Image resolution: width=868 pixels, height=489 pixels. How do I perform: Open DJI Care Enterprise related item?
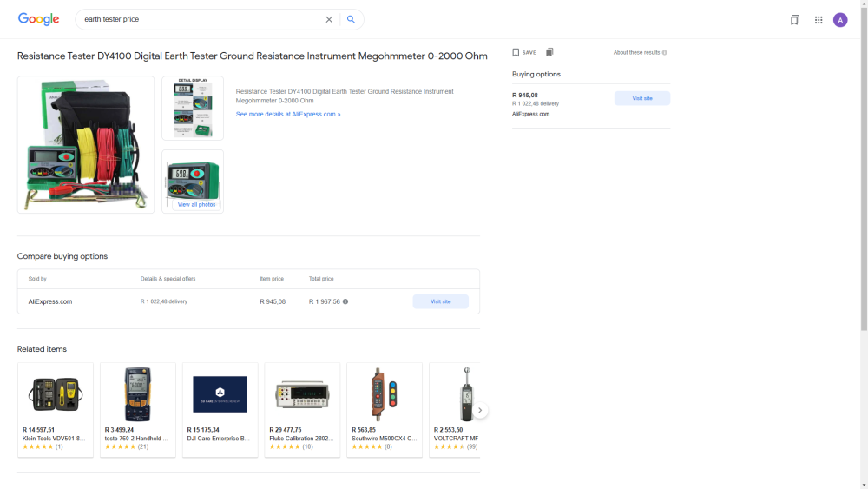[x=220, y=410]
